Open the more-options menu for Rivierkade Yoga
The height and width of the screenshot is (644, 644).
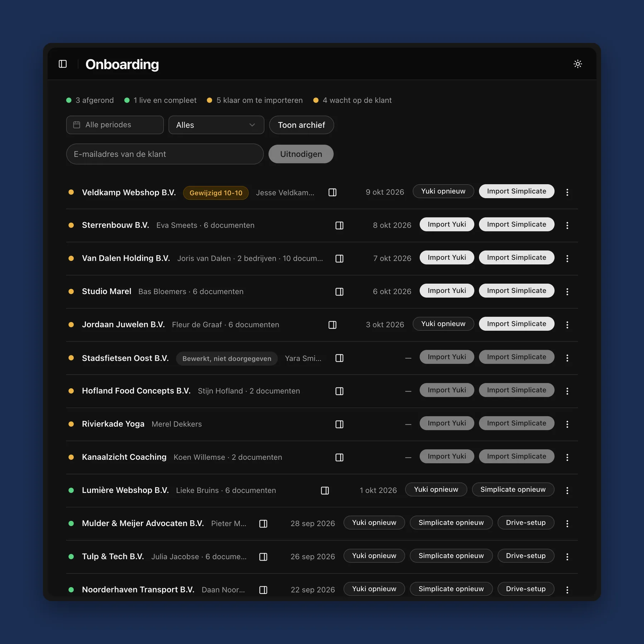tap(567, 424)
